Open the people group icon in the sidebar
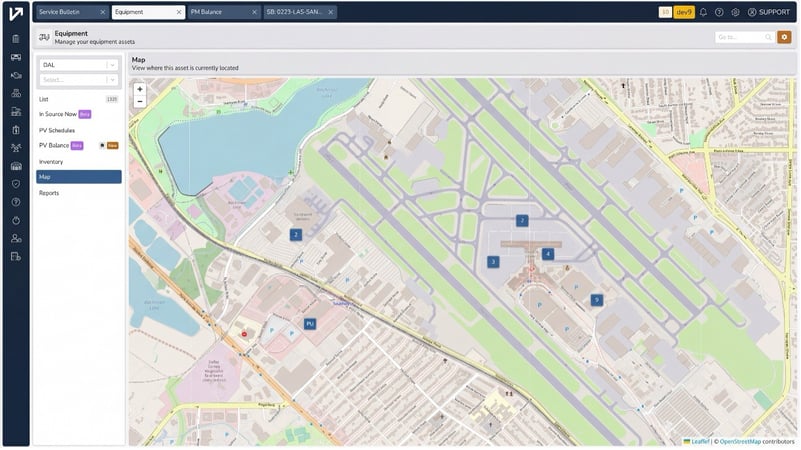801x450 pixels. point(16,148)
